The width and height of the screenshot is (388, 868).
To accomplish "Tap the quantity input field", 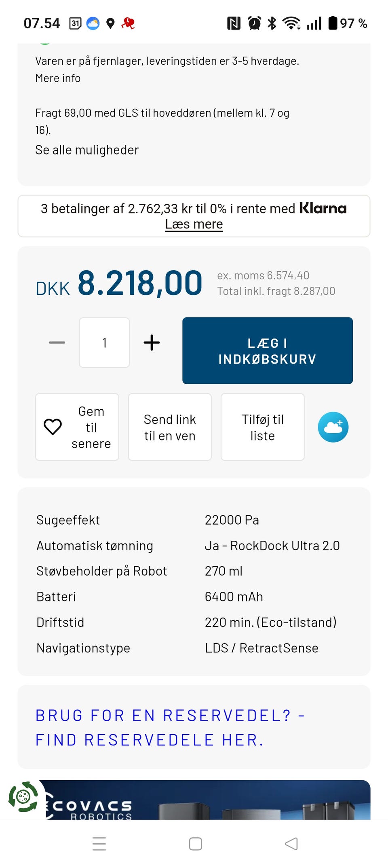I will click(104, 343).
